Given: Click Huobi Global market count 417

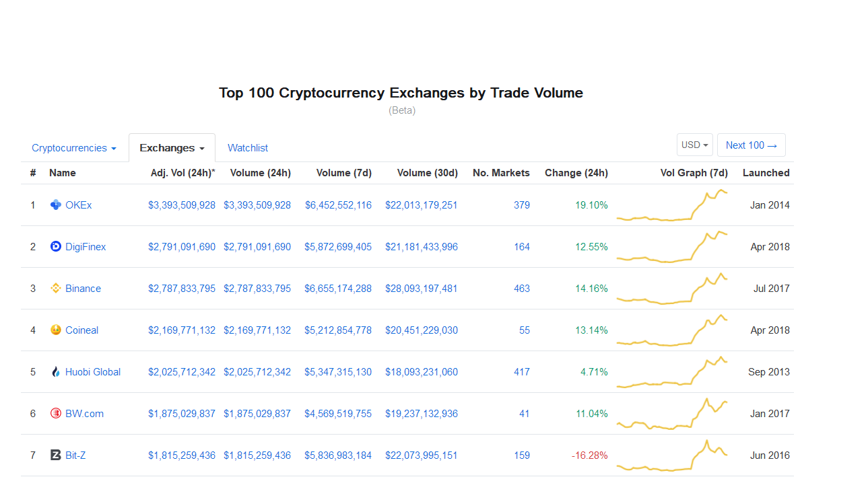Looking at the screenshot, I should pos(522,372).
